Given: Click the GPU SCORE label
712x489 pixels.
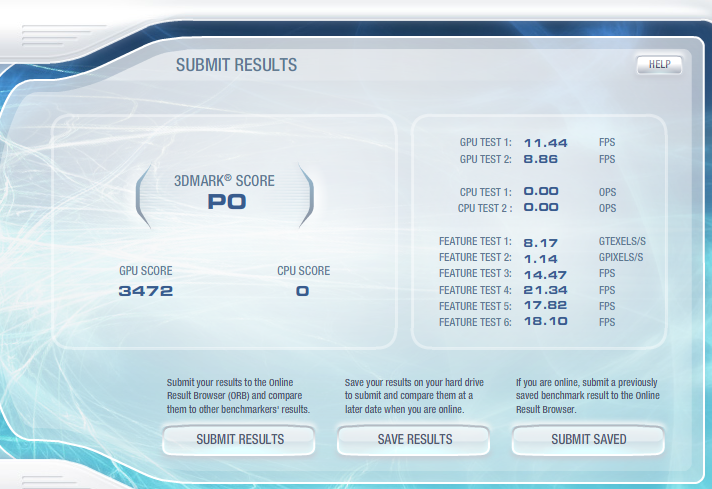Looking at the screenshot, I should pyautogui.click(x=146, y=271).
